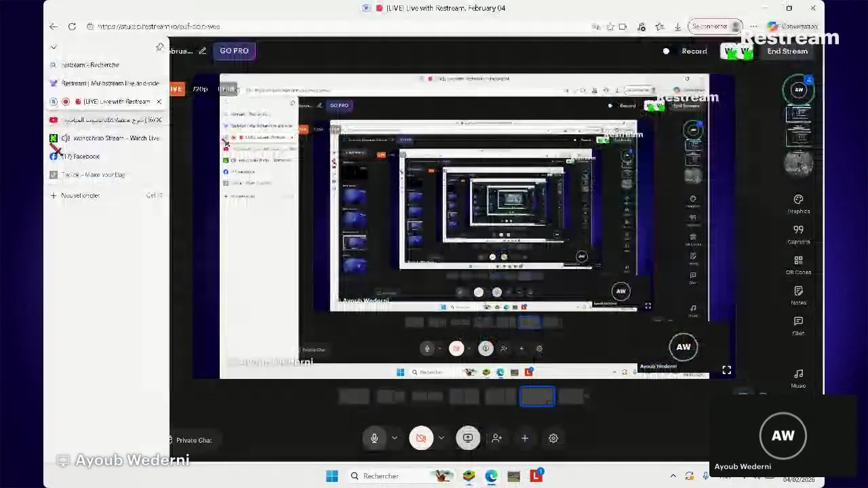This screenshot has width=868, height=488.
Task: Open the QR Codes panel
Action: [798, 265]
